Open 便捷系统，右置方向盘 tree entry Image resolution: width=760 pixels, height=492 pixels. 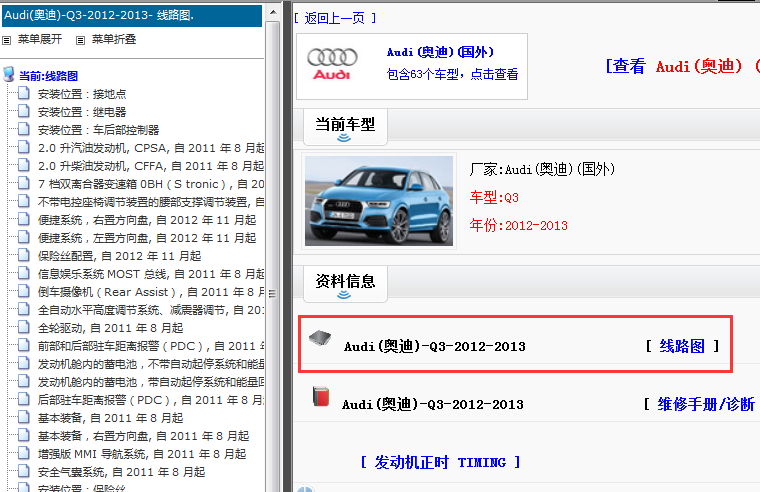[x=147, y=220]
